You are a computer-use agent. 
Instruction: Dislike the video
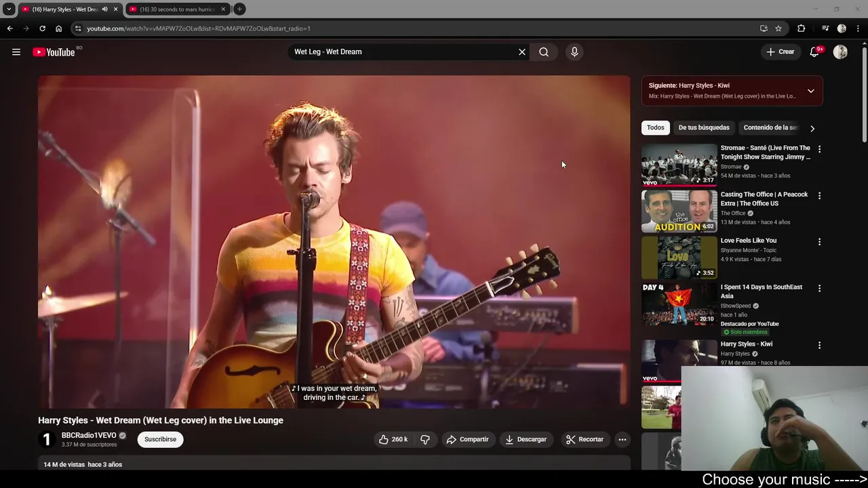pyautogui.click(x=425, y=439)
